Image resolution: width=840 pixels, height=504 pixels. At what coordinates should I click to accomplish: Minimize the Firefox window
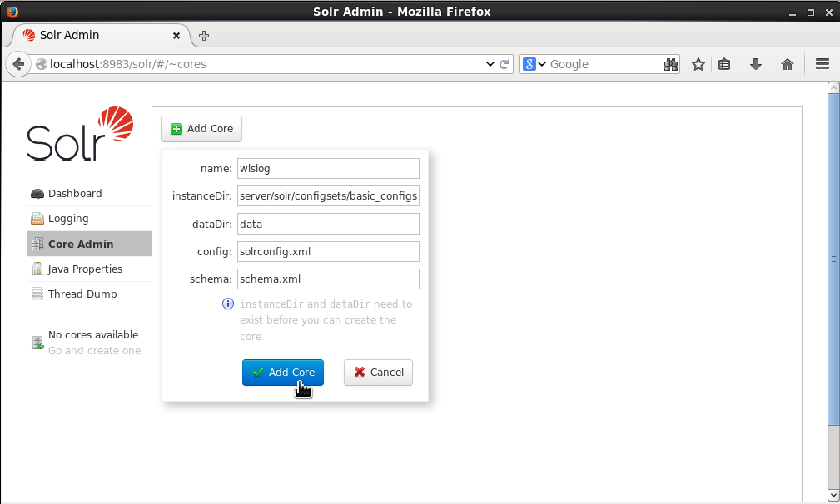(x=793, y=12)
